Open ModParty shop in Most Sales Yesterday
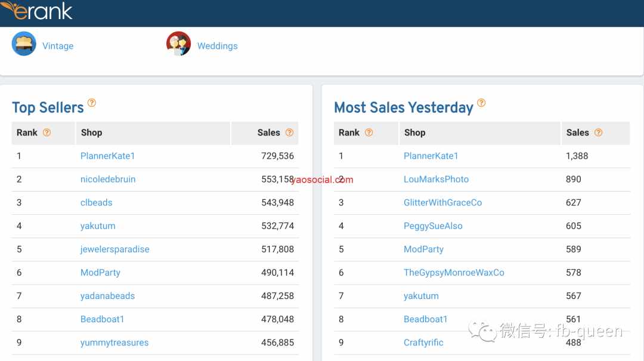This screenshot has height=361, width=644. click(x=423, y=249)
